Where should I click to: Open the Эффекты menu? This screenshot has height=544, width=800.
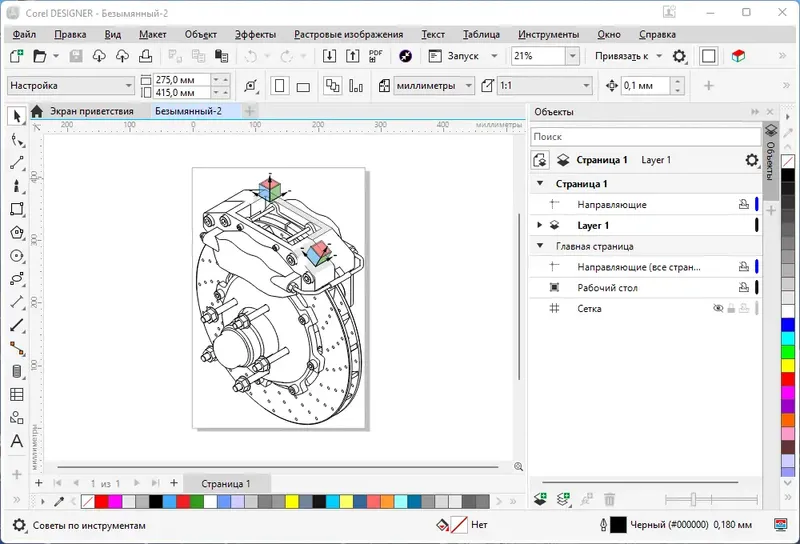pos(256,34)
